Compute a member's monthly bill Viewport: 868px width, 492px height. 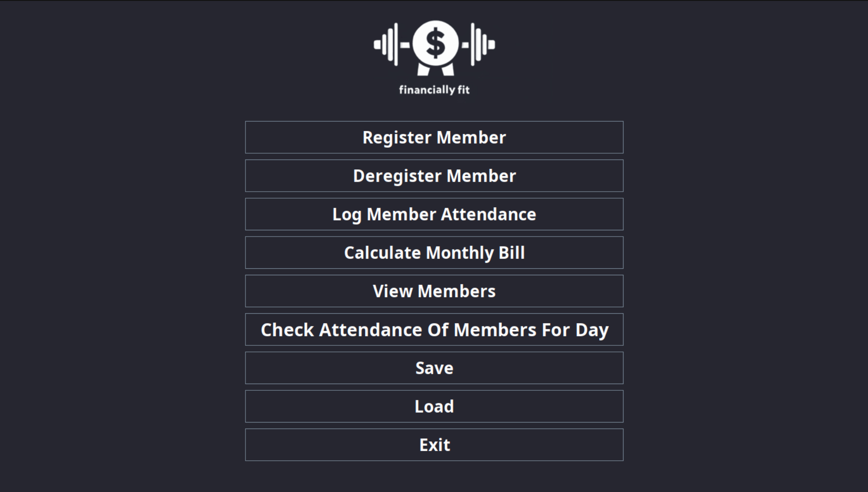pos(434,253)
